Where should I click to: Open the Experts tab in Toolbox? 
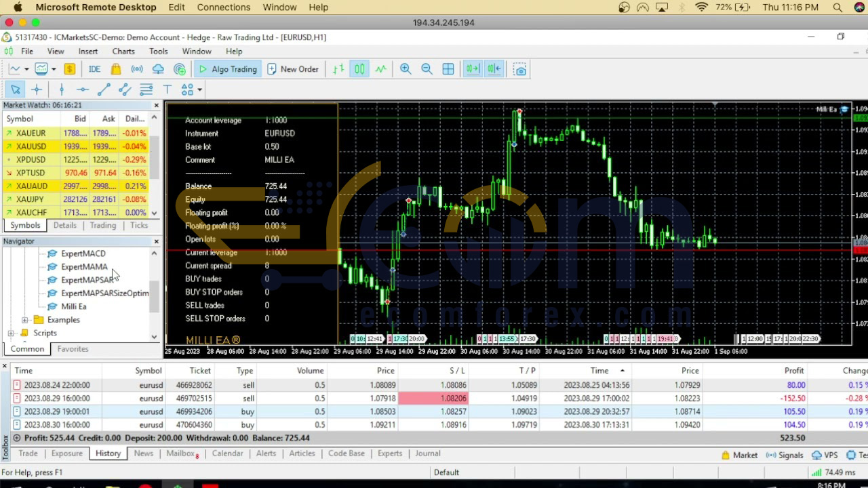(x=390, y=453)
